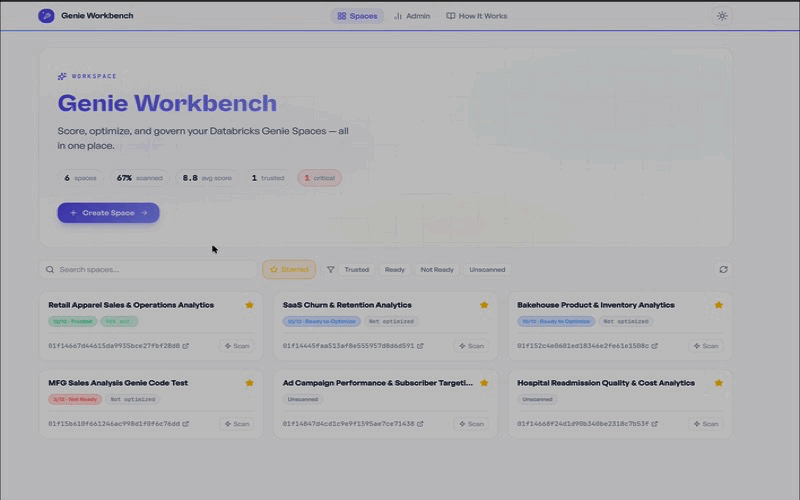This screenshot has width=800, height=500.
Task: Click Ready to Optimize badge on SaaS Churn
Action: [x=321, y=321]
